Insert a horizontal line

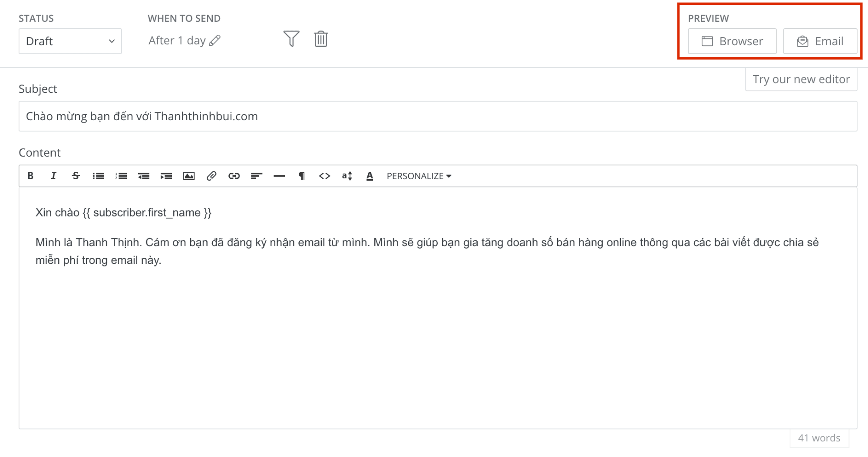pyautogui.click(x=279, y=176)
